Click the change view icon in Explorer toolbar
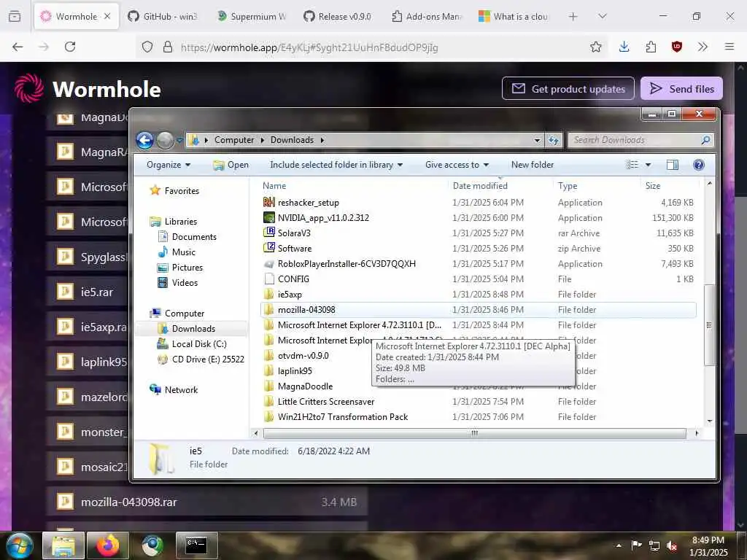Image resolution: width=747 pixels, height=560 pixels. tap(632, 165)
